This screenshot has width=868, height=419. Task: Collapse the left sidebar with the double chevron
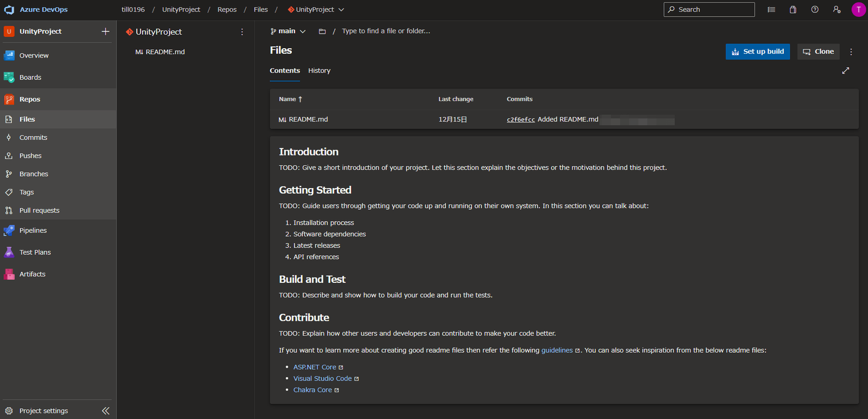tap(105, 411)
